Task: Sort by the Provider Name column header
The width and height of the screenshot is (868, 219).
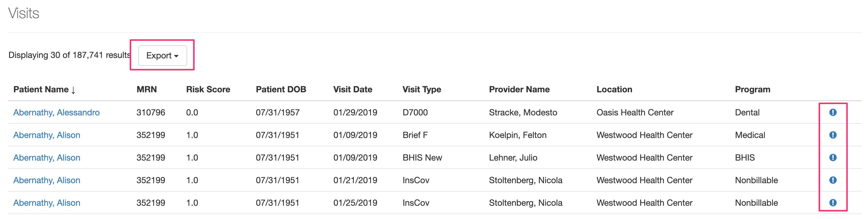Action: [519, 89]
